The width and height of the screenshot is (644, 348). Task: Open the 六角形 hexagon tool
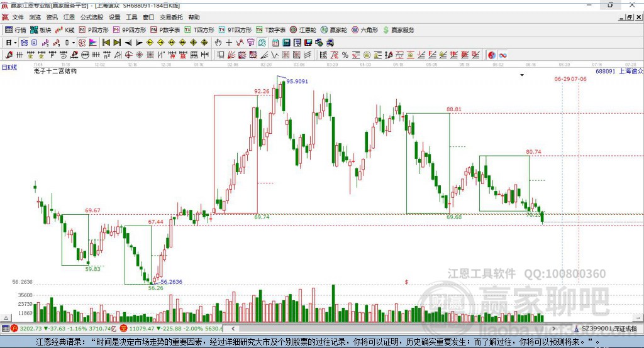coord(365,30)
